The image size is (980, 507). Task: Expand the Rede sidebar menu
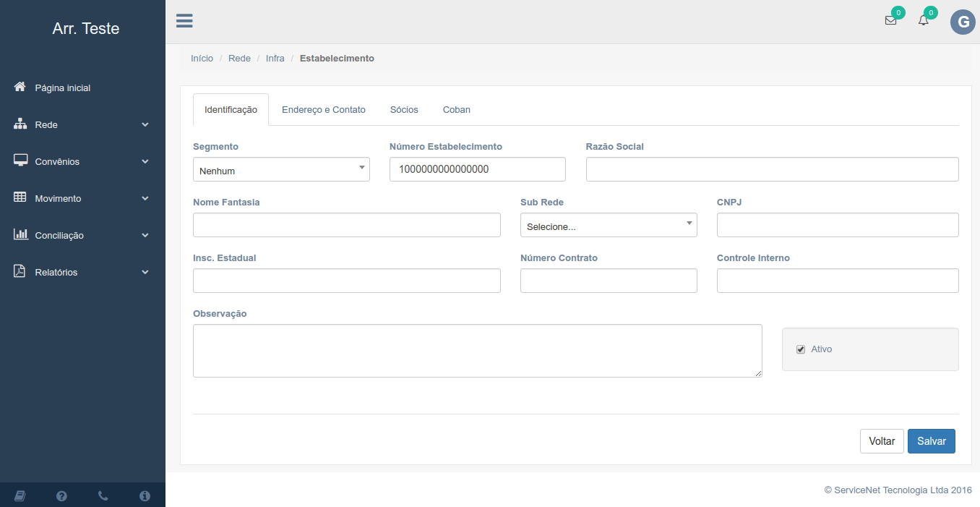(x=82, y=124)
